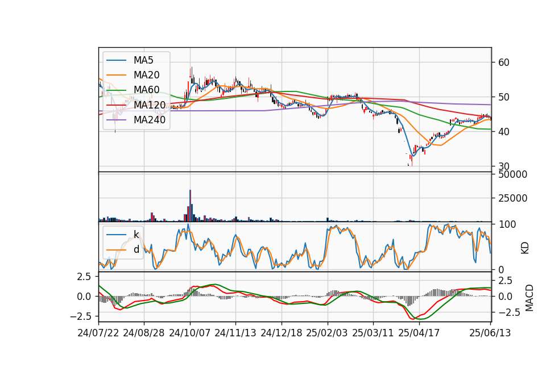Screen dimensions: 546x392
Task: Click the blue MA5 legend line sample
Action: [116, 60]
